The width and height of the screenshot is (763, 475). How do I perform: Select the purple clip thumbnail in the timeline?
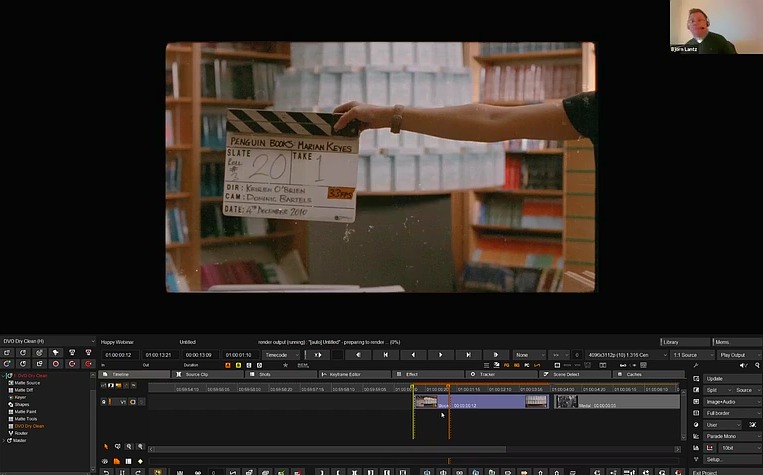(426, 402)
